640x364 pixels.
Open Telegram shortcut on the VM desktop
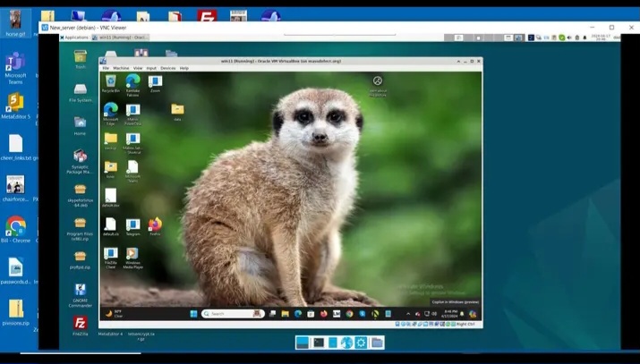click(x=132, y=225)
